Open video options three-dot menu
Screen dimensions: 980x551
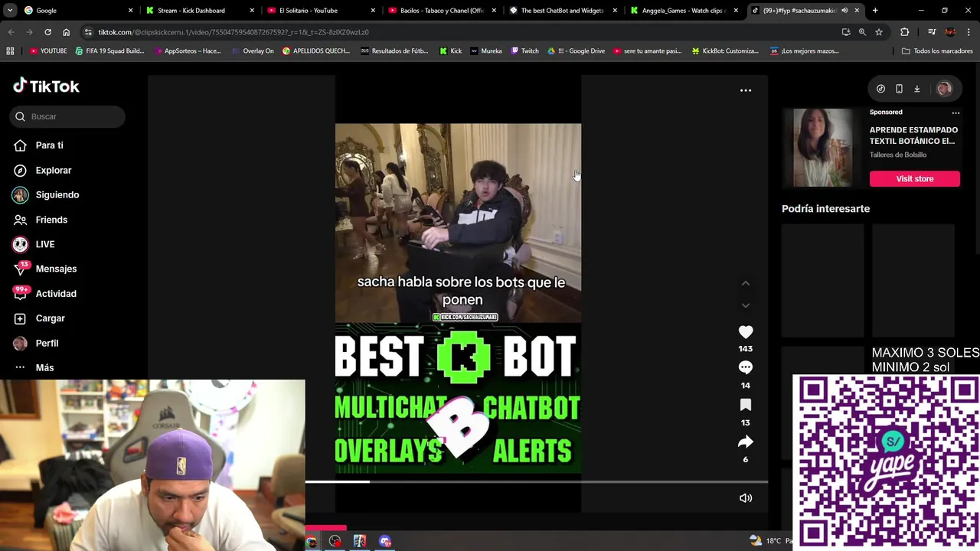pyautogui.click(x=745, y=90)
